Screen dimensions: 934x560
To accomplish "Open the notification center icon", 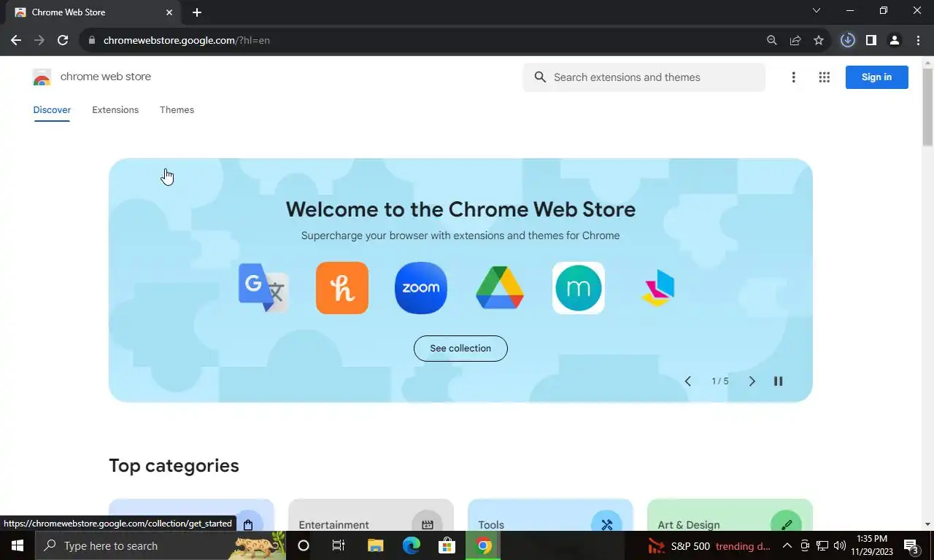I will pyautogui.click(x=911, y=545).
